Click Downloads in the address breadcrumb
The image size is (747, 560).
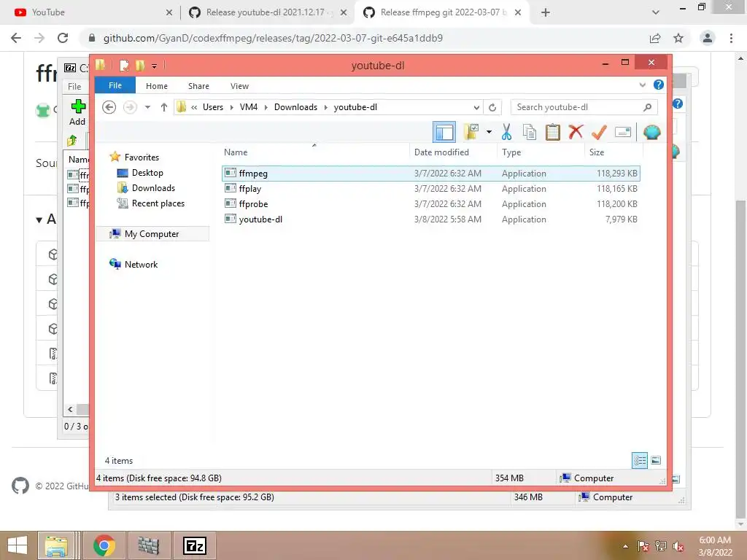[296, 107]
